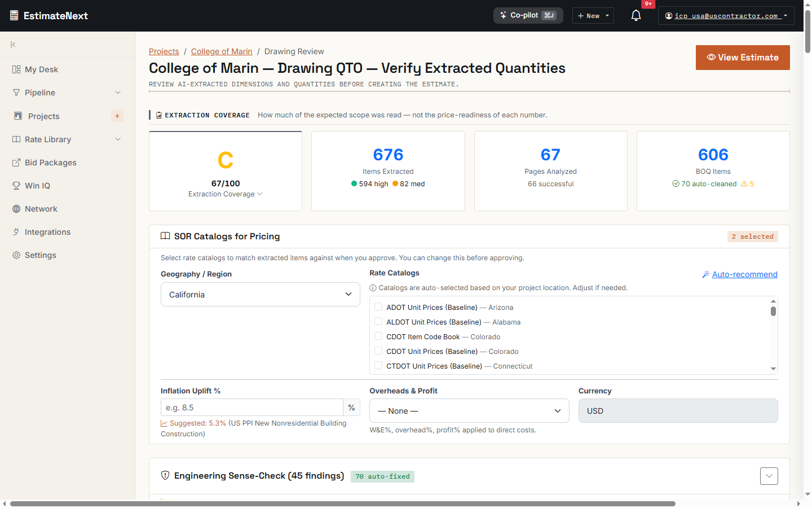Viewport: 812px width, 508px height.
Task: Check ALDOT Unit Prices (Baseline) Alabama
Action: (378, 322)
